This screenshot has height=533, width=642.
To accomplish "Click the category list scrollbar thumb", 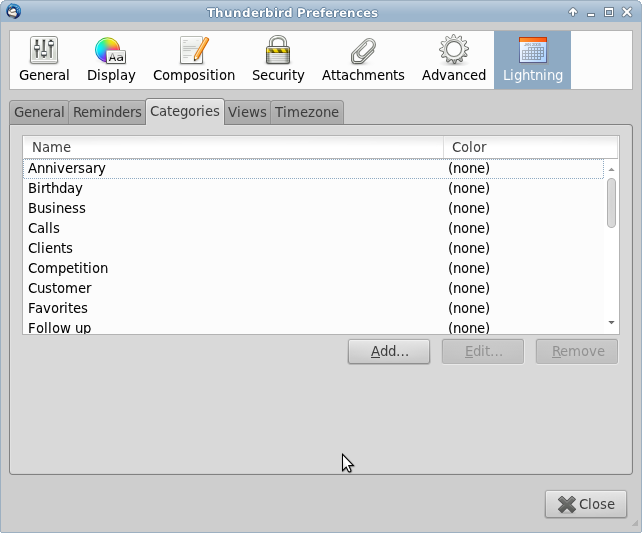I will coord(611,203).
